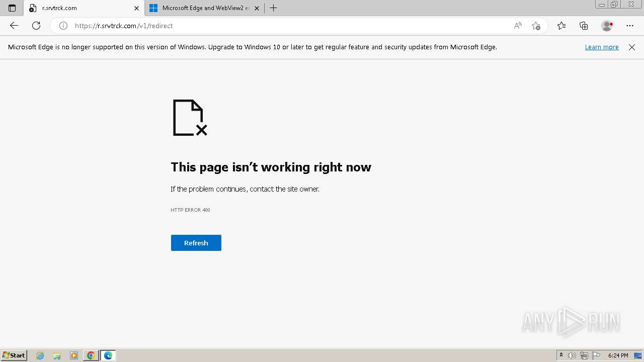Follow the Learn more link

[x=602, y=47]
